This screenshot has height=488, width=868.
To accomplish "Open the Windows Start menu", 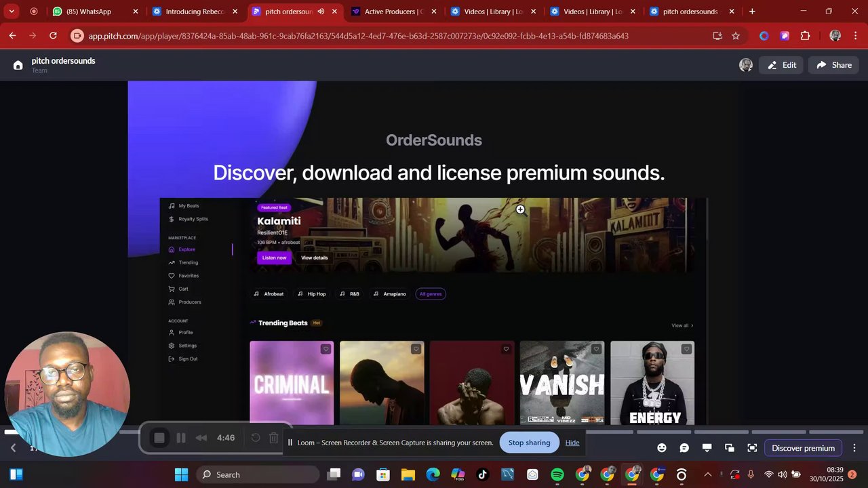I will coord(181,474).
